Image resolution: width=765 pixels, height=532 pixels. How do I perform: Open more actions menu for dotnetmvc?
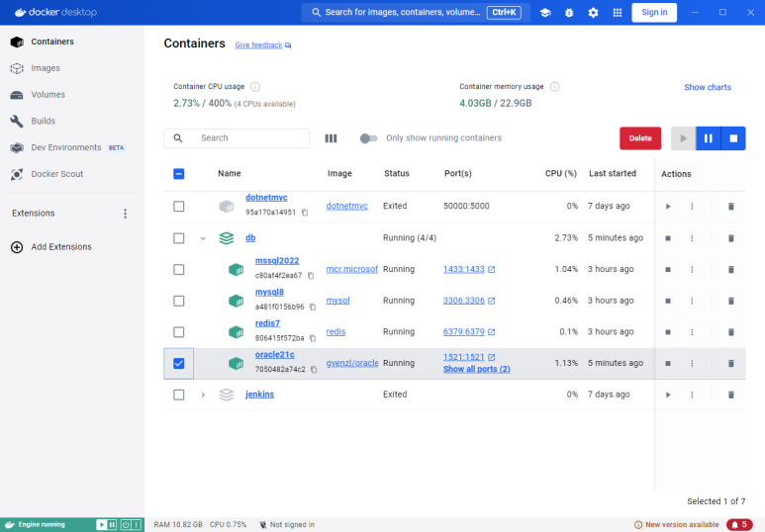tap(692, 207)
